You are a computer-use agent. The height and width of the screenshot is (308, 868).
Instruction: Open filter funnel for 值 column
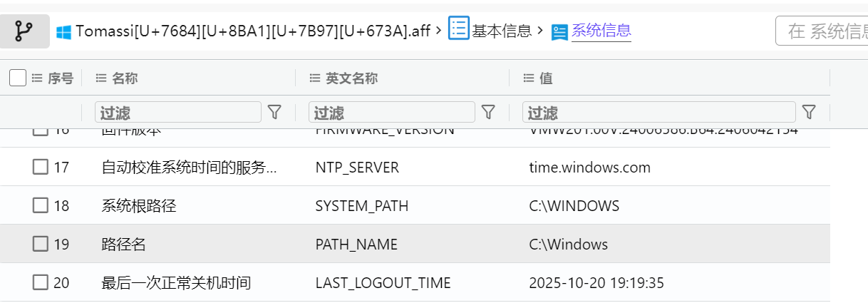[809, 112]
